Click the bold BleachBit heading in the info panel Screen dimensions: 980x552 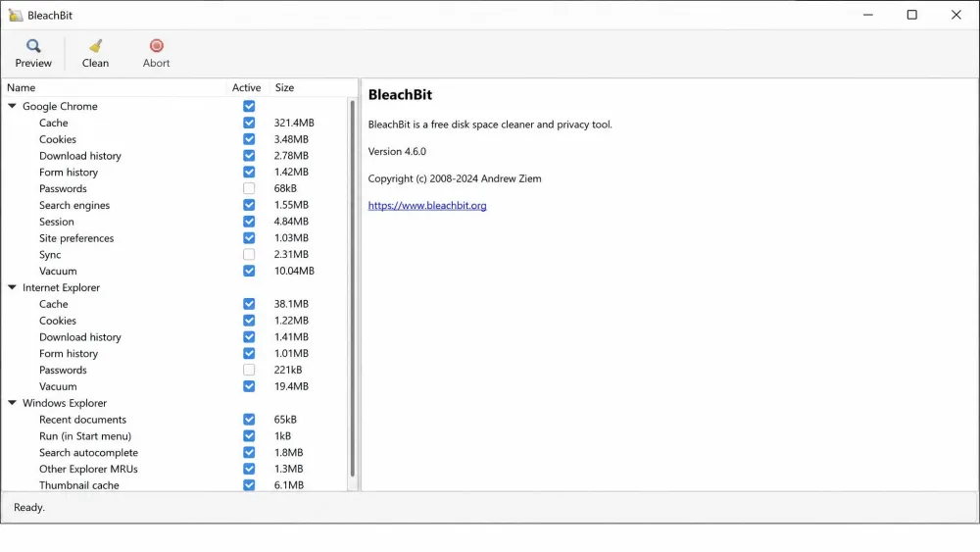click(400, 95)
